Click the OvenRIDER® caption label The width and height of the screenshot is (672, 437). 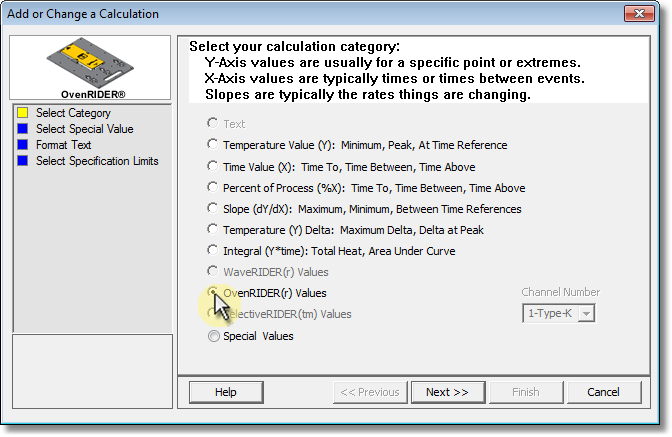(93, 94)
